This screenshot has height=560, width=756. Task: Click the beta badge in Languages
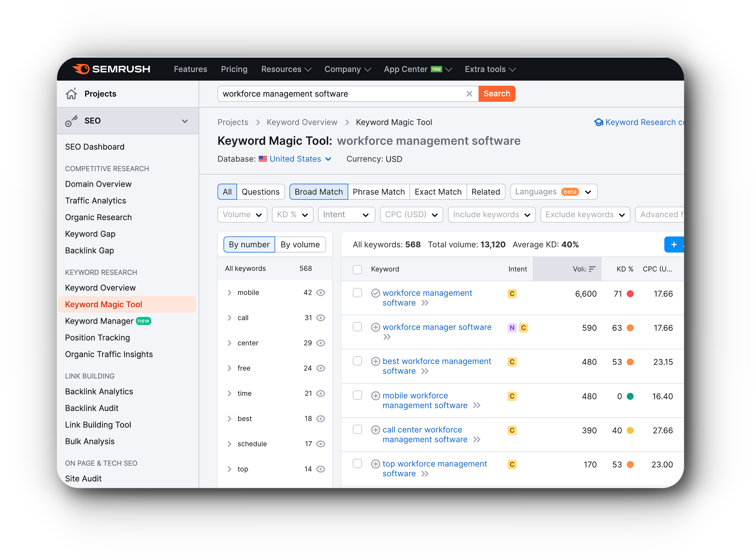[570, 192]
